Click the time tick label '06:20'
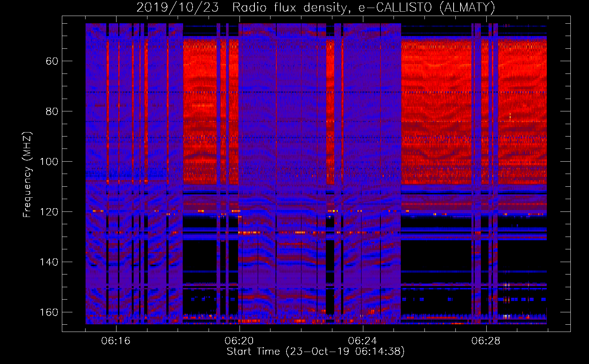The image size is (589, 364). 239,341
